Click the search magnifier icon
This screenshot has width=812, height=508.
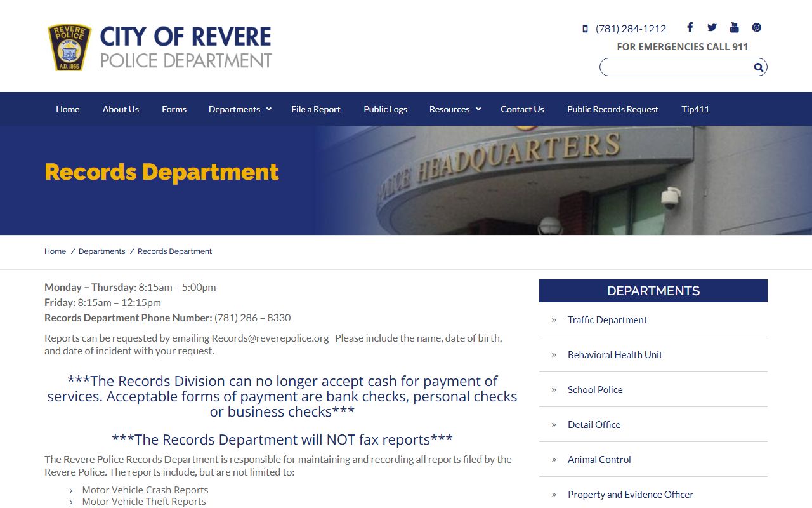pyautogui.click(x=758, y=67)
